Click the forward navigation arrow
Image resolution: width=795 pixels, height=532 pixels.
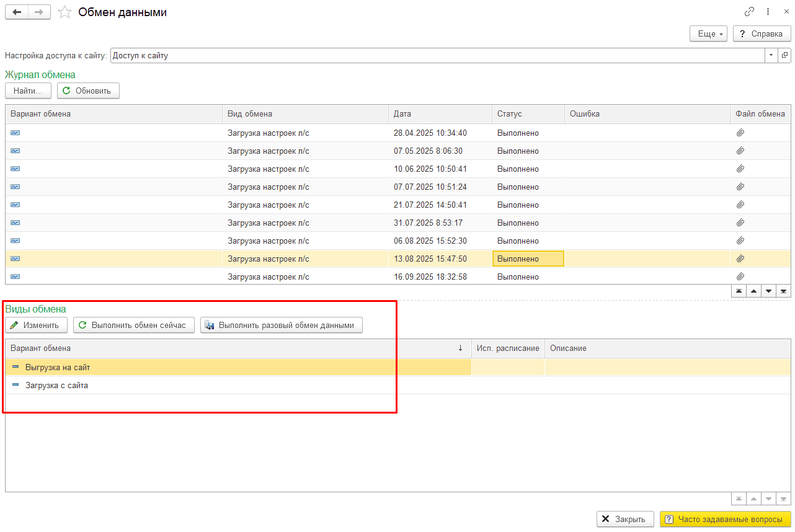[39, 12]
